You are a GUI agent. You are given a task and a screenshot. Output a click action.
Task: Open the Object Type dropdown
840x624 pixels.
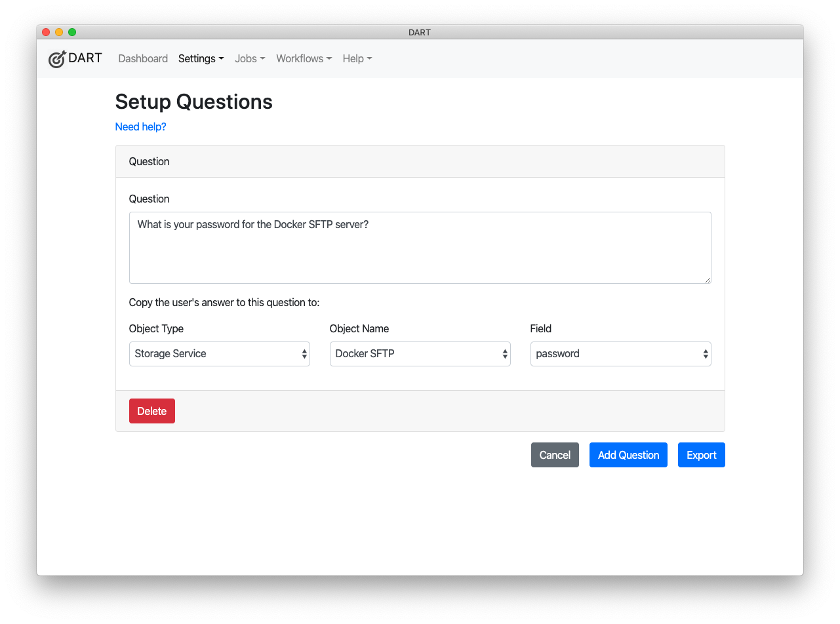click(219, 354)
